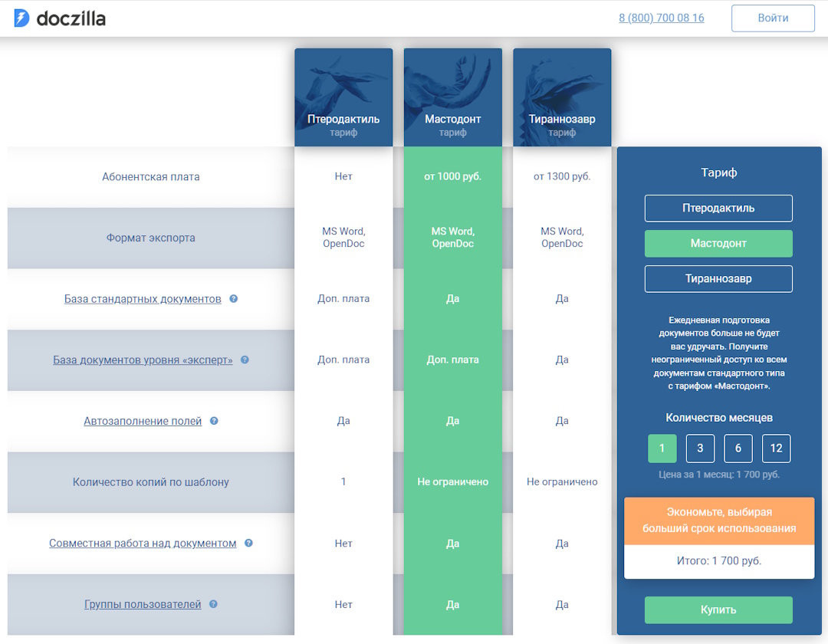Click the doczilla logo icon
Image resolution: width=828 pixels, height=644 pixels.
click(22, 18)
